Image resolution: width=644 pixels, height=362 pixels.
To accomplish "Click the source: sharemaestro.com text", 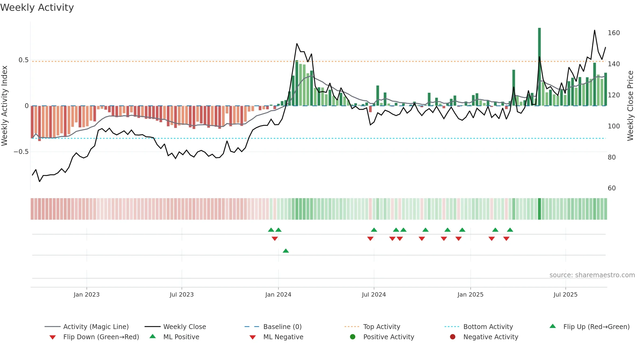I will tap(592, 275).
